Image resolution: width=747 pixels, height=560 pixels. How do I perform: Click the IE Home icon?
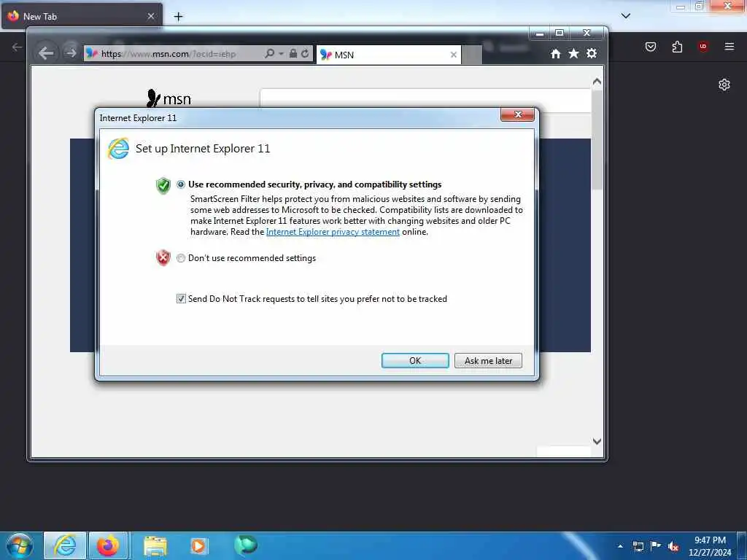555,54
